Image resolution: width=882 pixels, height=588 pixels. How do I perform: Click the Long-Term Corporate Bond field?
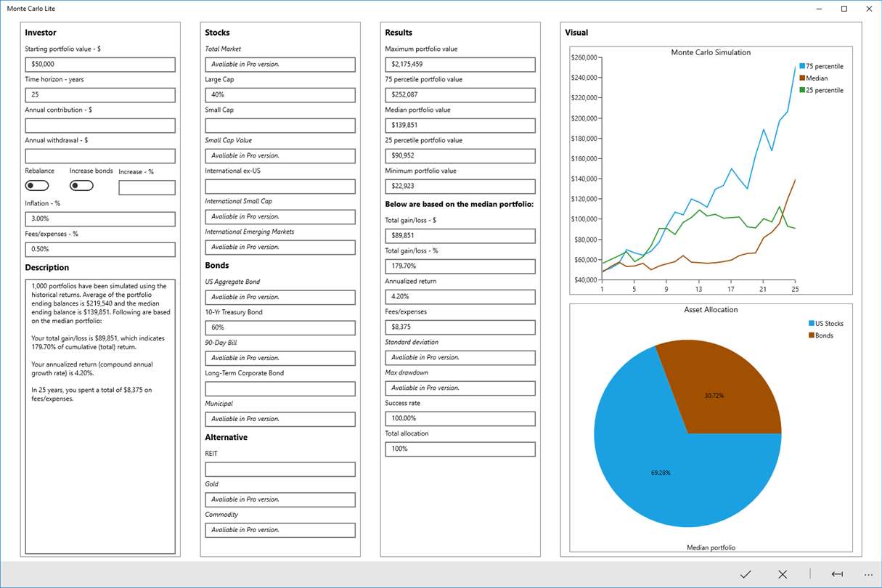point(280,389)
